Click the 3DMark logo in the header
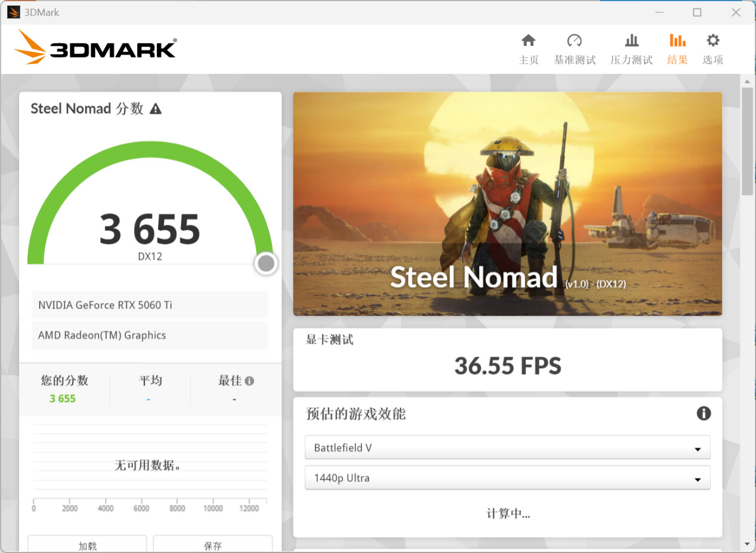Screen dimensions: 756x553 (x=95, y=48)
